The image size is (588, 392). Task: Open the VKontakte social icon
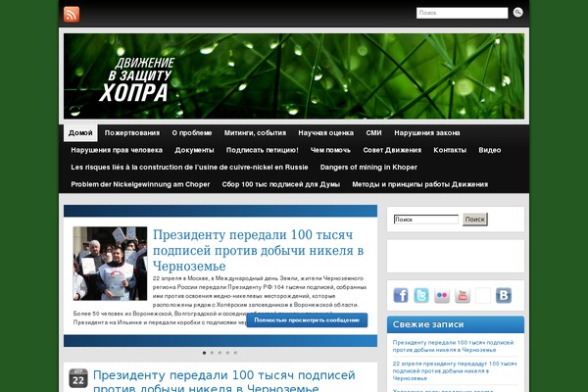click(504, 295)
